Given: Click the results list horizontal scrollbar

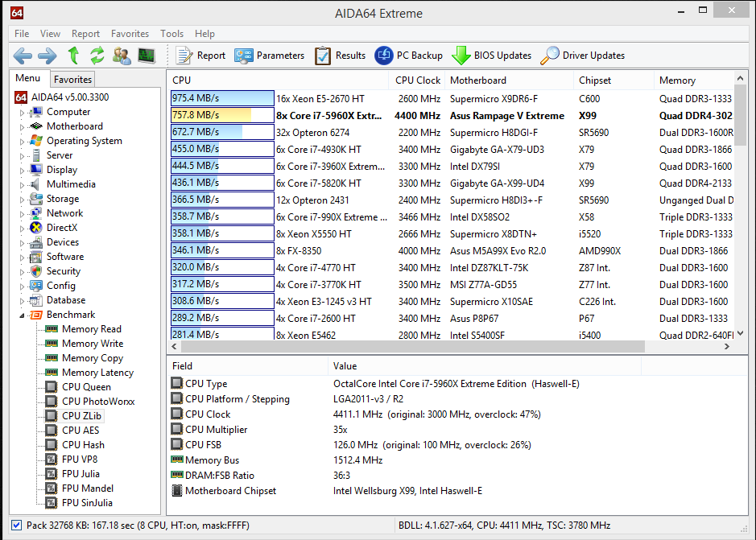Looking at the screenshot, I should 413,346.
